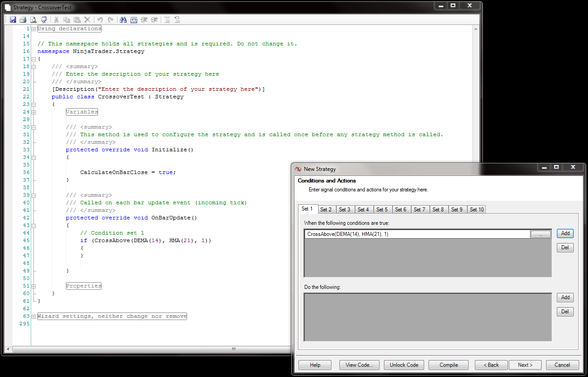Expand the Wizard settings region
This screenshot has width=588, height=377.
[x=33, y=316]
